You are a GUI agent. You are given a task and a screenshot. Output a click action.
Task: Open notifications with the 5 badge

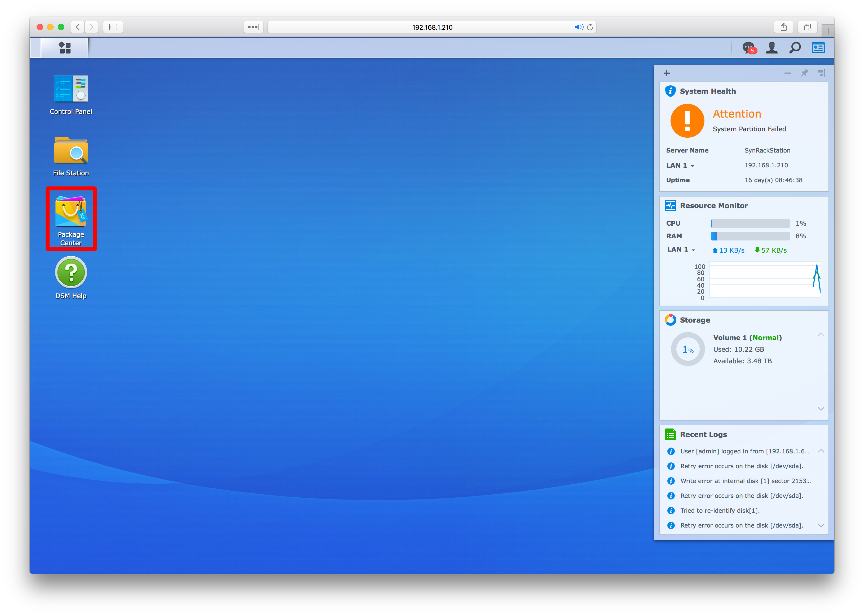749,48
